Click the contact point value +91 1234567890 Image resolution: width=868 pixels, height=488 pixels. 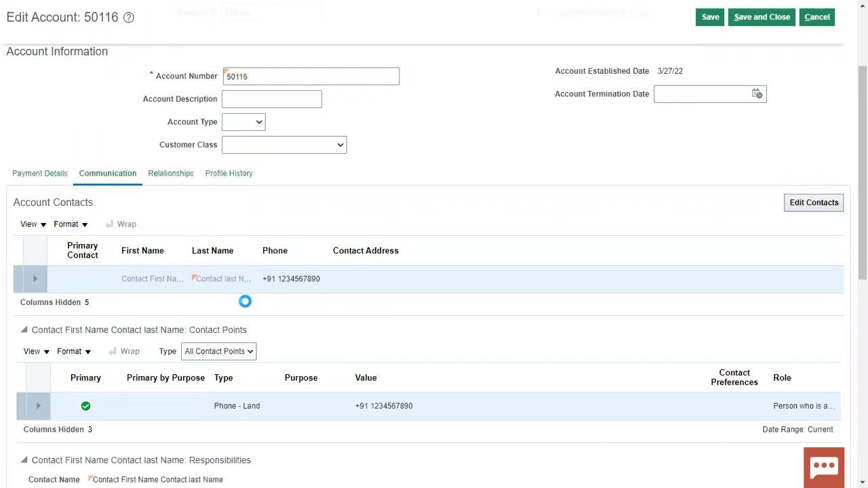(384, 406)
